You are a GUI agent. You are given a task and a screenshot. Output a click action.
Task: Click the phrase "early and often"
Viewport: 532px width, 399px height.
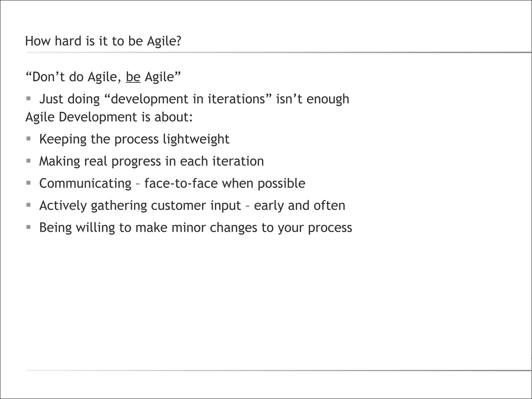(x=300, y=205)
